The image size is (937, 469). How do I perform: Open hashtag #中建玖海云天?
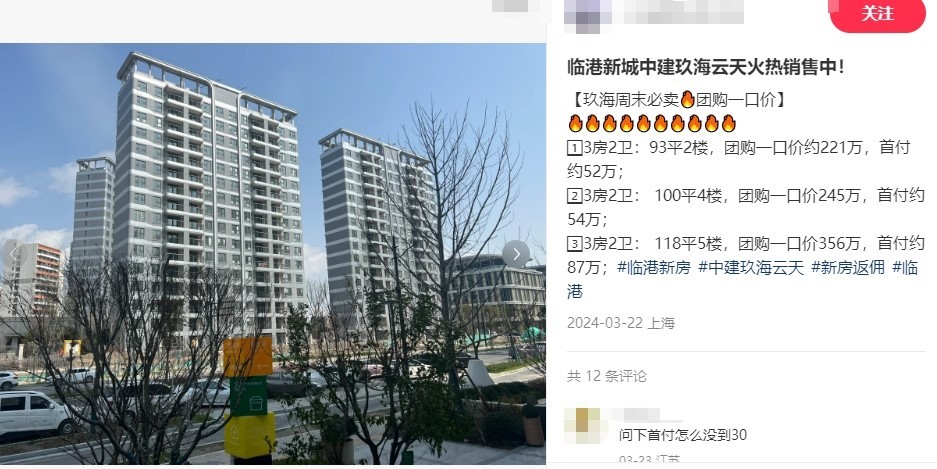coord(751,268)
